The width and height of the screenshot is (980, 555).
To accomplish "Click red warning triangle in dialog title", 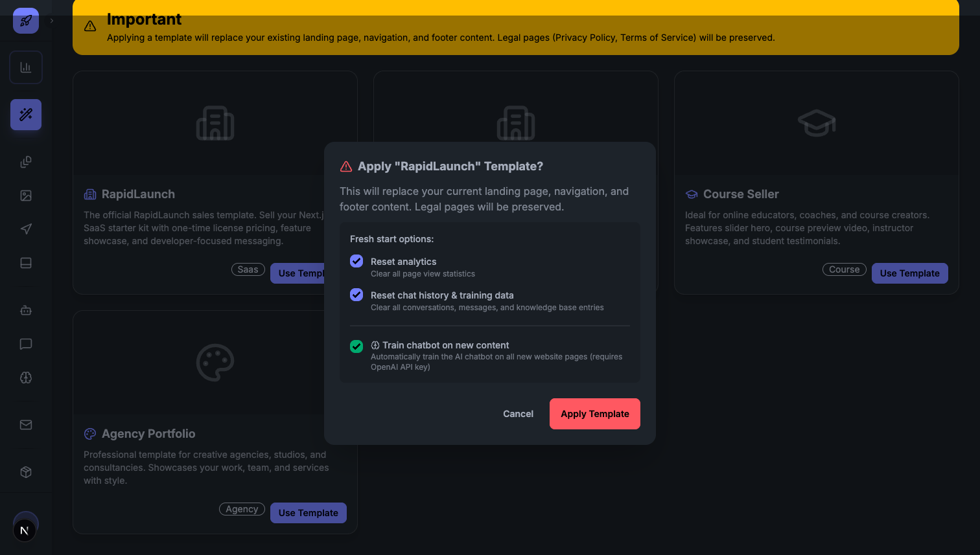I will 346,166.
